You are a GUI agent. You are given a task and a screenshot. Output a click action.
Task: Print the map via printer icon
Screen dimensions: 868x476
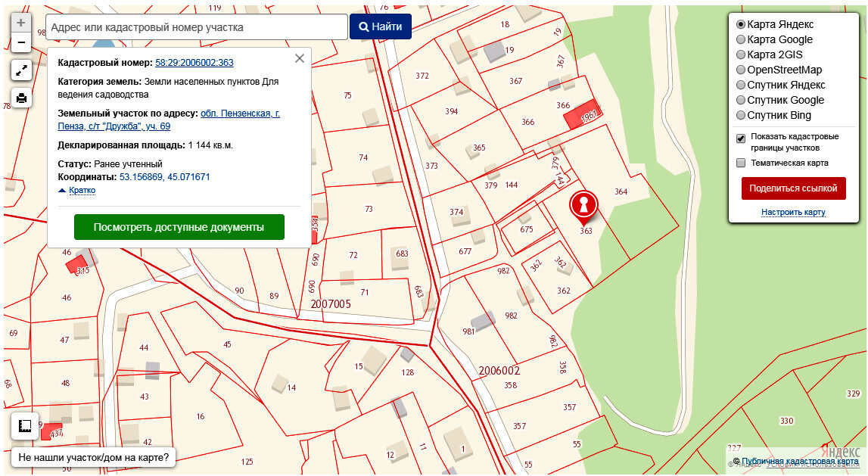pos(21,98)
